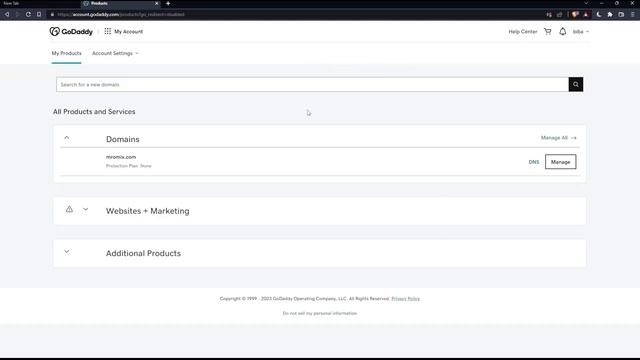Click the Brave Rewards triangle icon

click(x=586, y=14)
